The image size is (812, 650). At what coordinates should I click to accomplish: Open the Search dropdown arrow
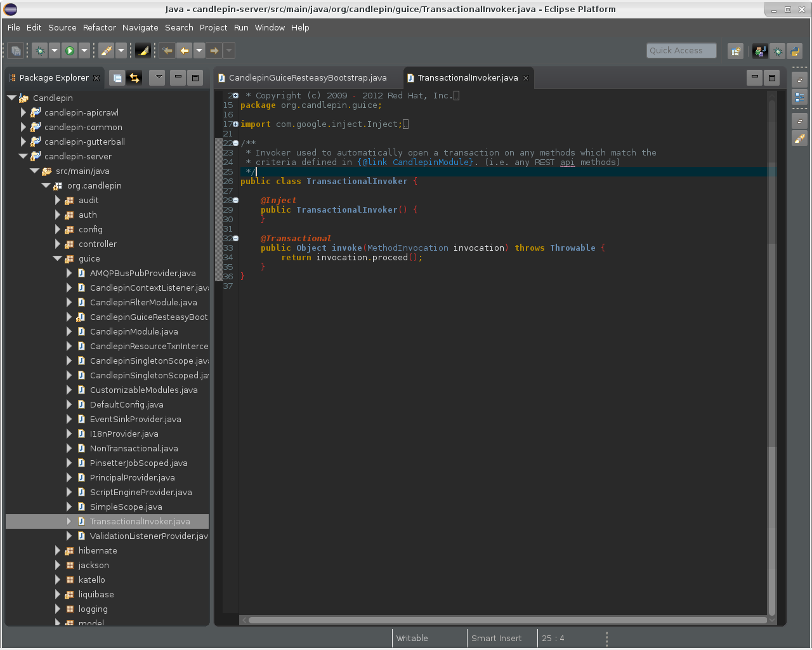coord(121,51)
